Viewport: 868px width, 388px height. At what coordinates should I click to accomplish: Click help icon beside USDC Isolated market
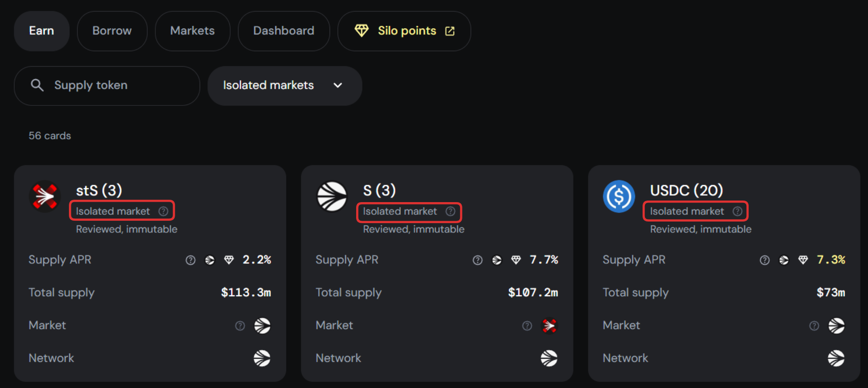(737, 211)
